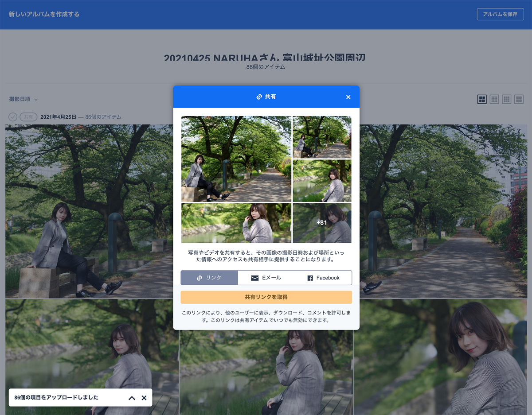Open the wide bottom-left preview thumbnail in dialog
This screenshot has height=415, width=532.
[236, 223]
